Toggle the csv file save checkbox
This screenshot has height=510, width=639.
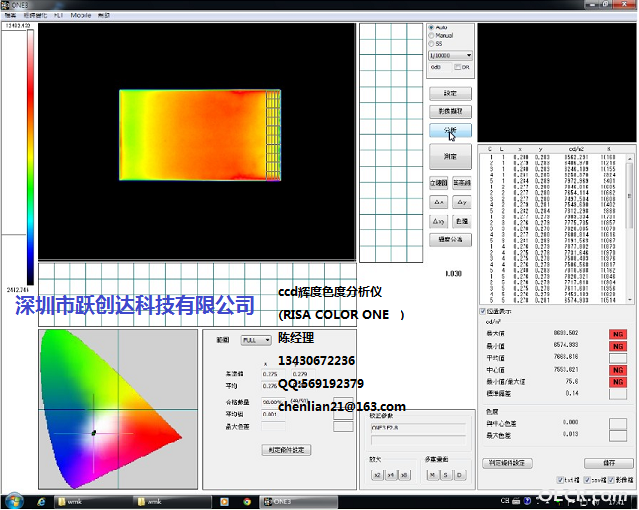tap(587, 480)
